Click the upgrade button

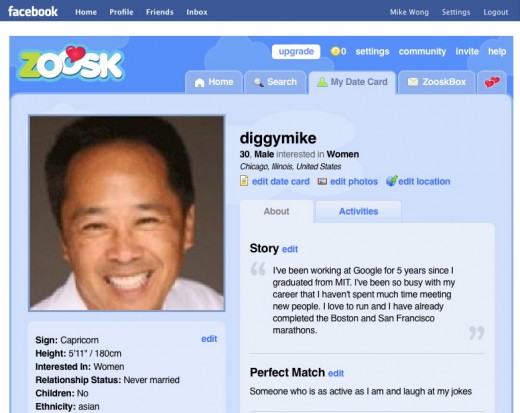(296, 51)
